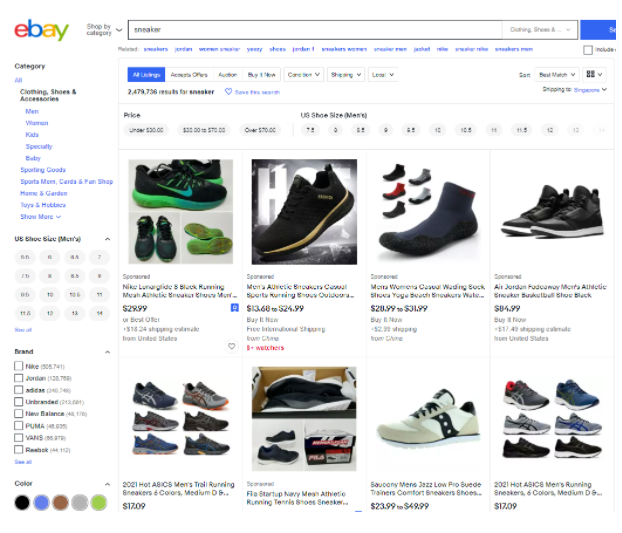Switch to the Auction tab
622x533 pixels.
(x=228, y=74)
